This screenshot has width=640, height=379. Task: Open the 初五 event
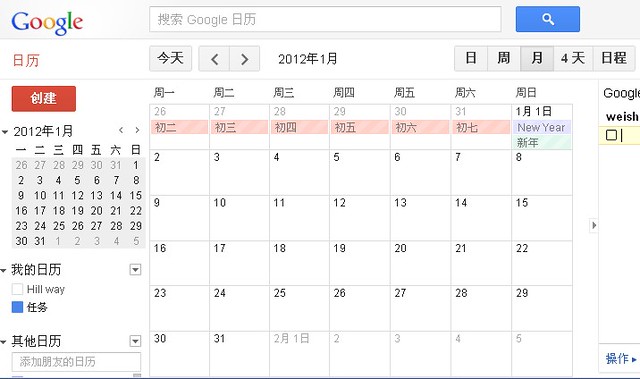[359, 127]
